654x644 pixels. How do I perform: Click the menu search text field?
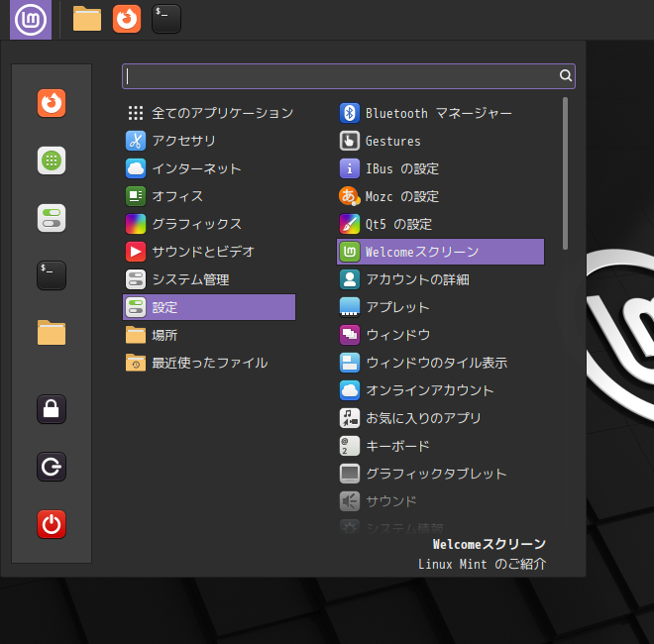348,76
